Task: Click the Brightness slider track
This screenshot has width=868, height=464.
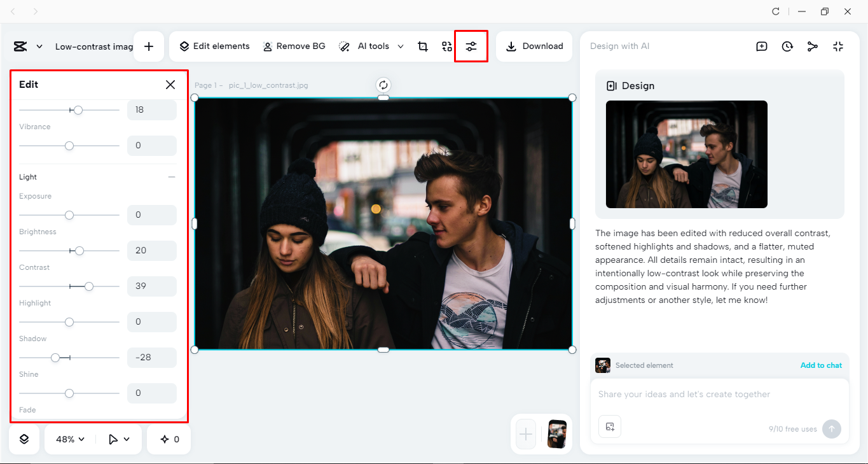Action: click(x=69, y=251)
